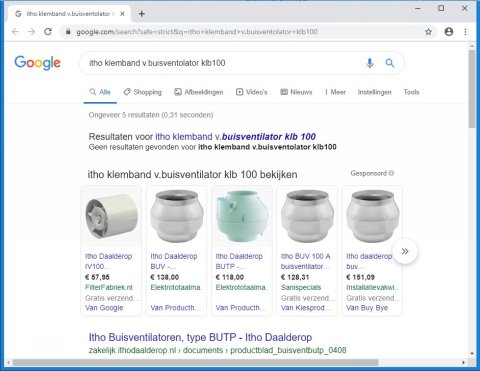The height and width of the screenshot is (371, 480).
Task: Switch to the Shopping tab
Action: [143, 92]
